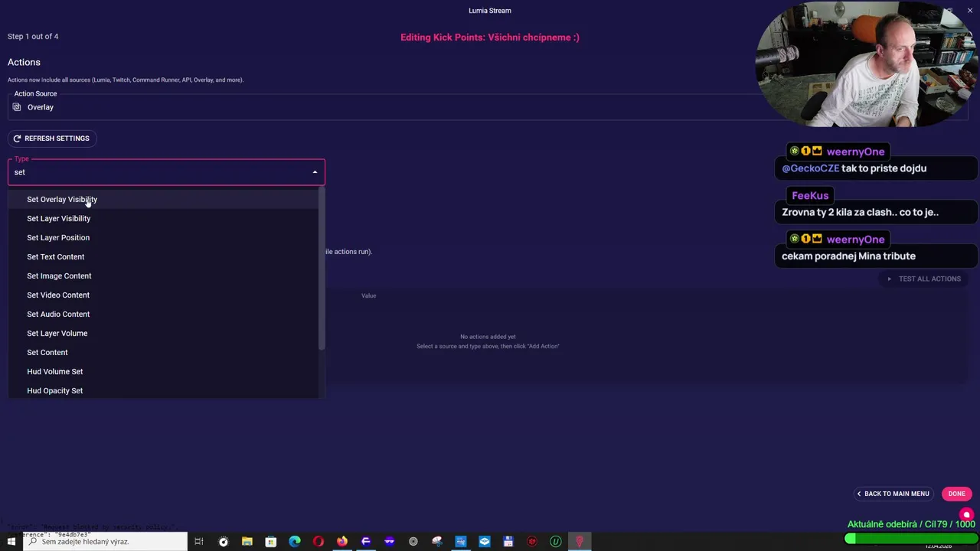Select Set Content option

tap(47, 352)
